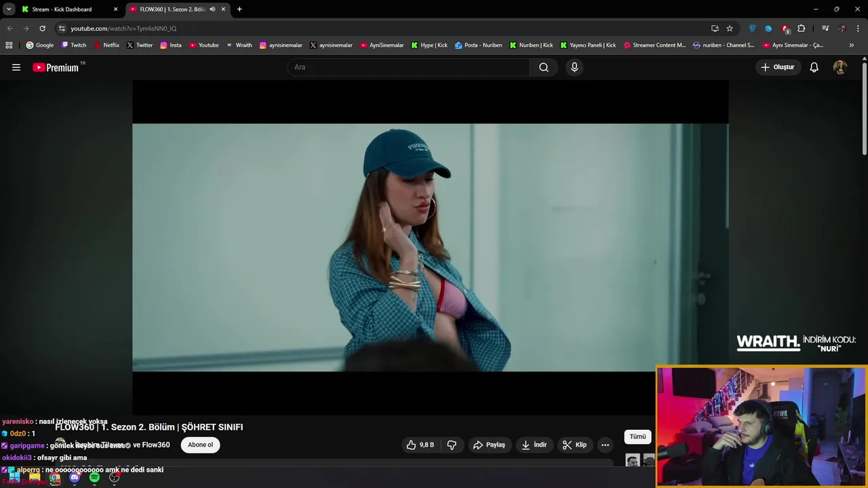Click the Klip clip button
868x488 pixels.
tap(574, 445)
